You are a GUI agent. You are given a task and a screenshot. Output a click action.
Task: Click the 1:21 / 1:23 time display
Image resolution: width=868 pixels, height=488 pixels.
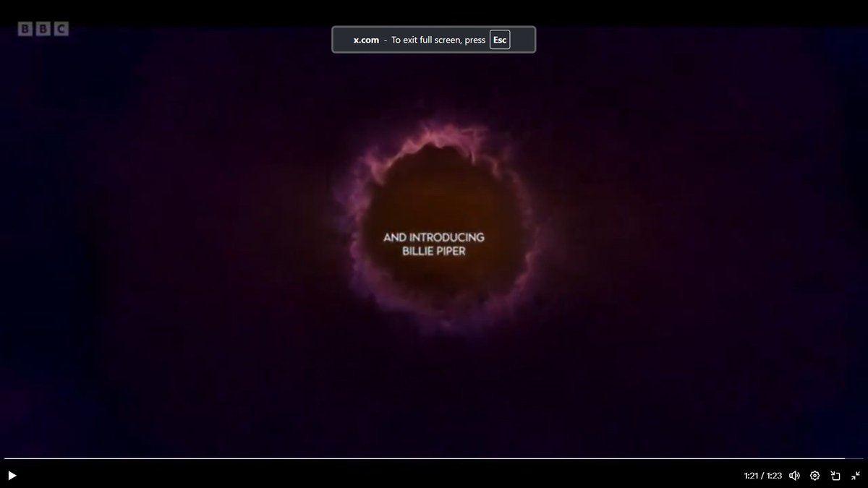(763, 476)
